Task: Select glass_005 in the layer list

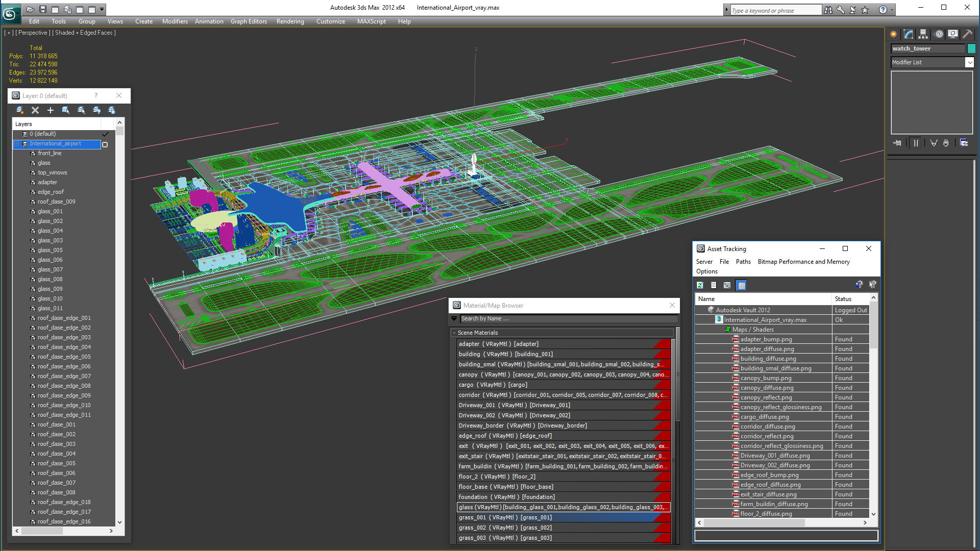Action: (50, 250)
